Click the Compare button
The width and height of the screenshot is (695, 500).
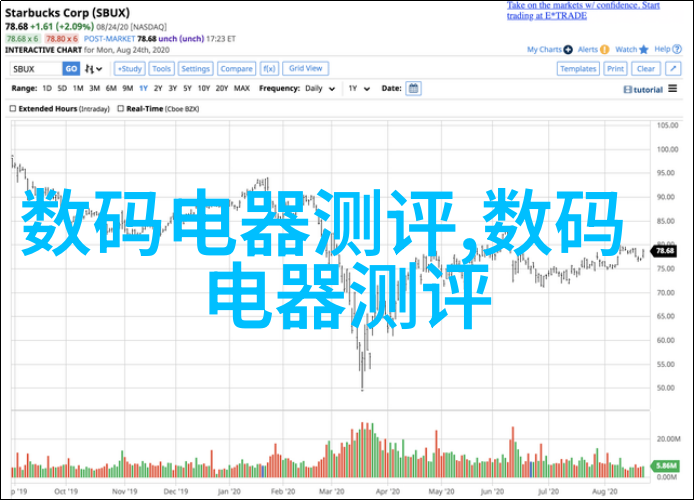point(236,69)
